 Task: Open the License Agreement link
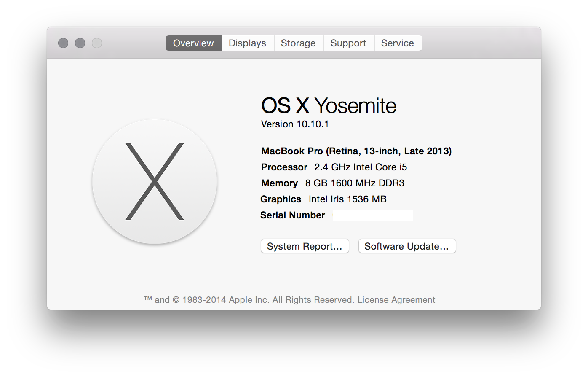click(396, 300)
